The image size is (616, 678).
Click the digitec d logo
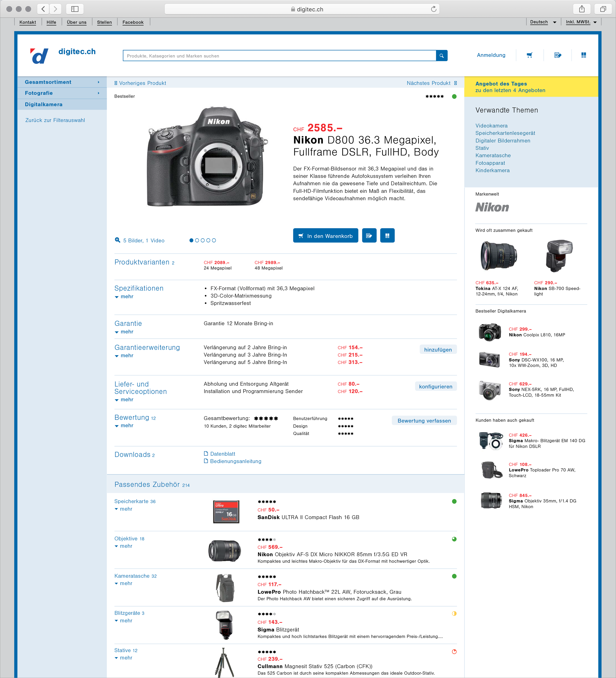coord(39,56)
